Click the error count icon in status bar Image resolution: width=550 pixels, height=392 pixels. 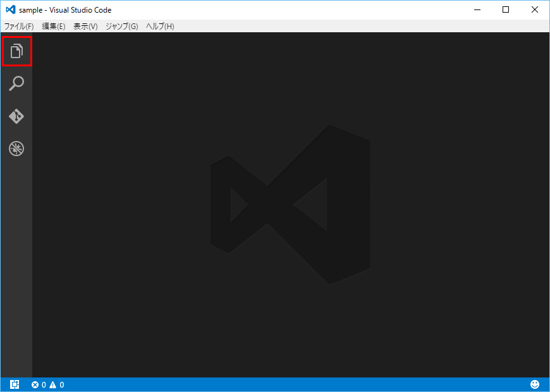(35, 384)
